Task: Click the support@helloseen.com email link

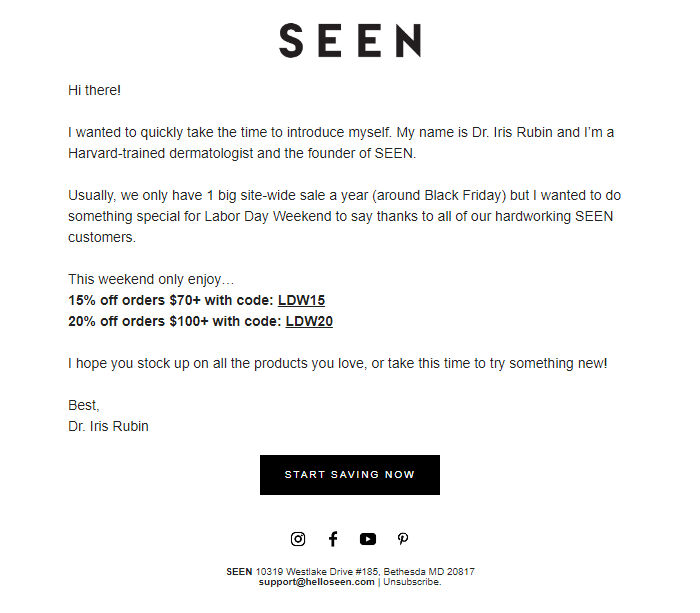Action: 316,582
